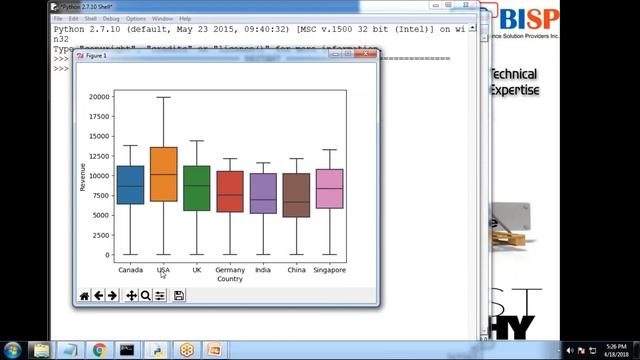Click the USA x-axis label
The width and height of the screenshot is (640, 360).
(163, 270)
